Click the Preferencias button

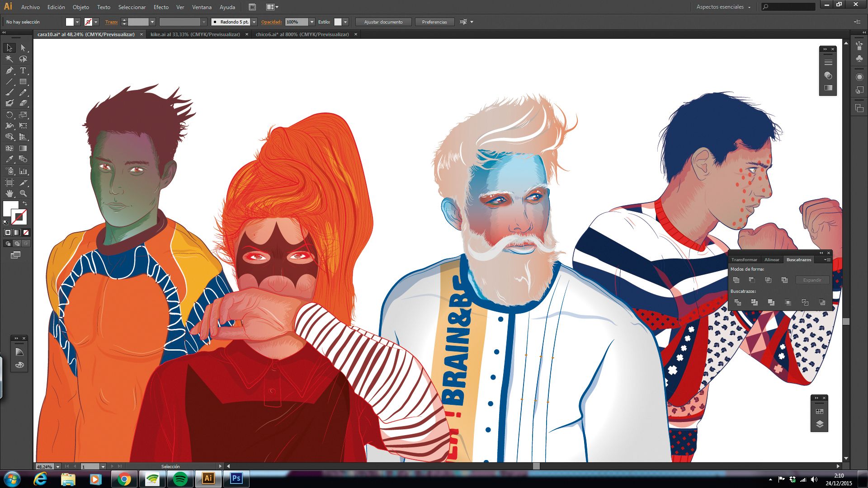(434, 22)
